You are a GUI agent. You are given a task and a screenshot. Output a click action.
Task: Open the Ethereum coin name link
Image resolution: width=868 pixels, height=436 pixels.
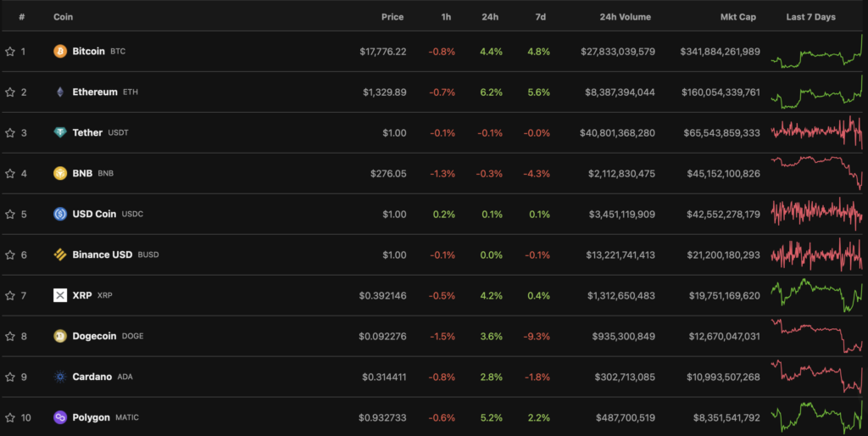(x=95, y=92)
